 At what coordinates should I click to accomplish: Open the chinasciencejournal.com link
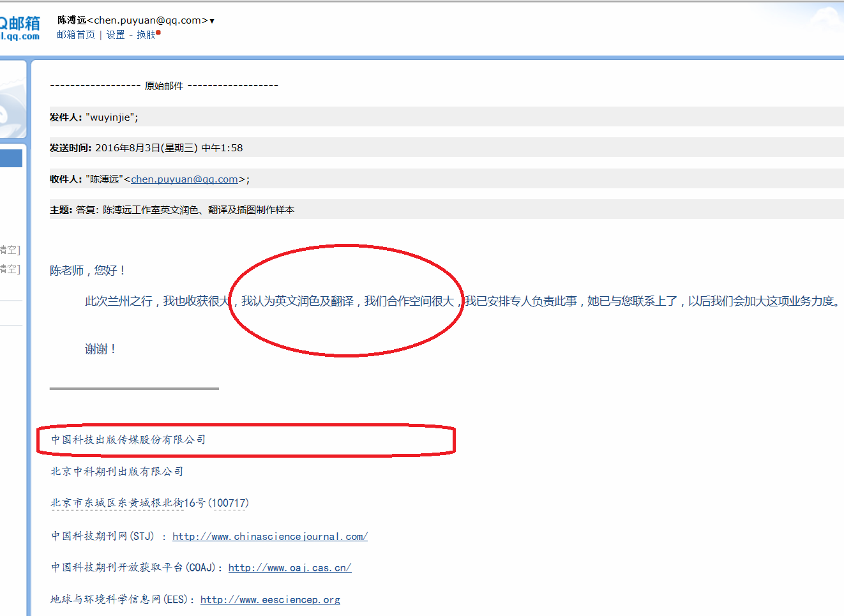[x=269, y=537]
